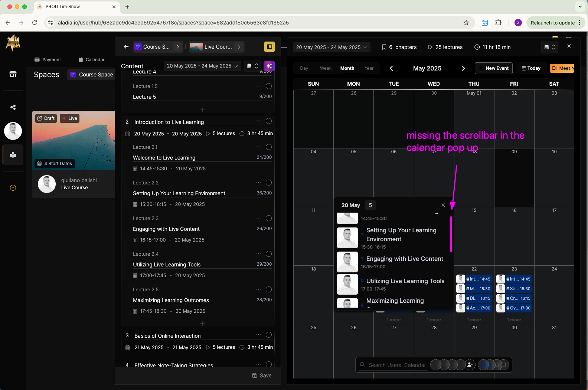Open Engaging with Live Content event in popup
Image resolution: width=588 pixels, height=390 pixels.
(x=394, y=262)
